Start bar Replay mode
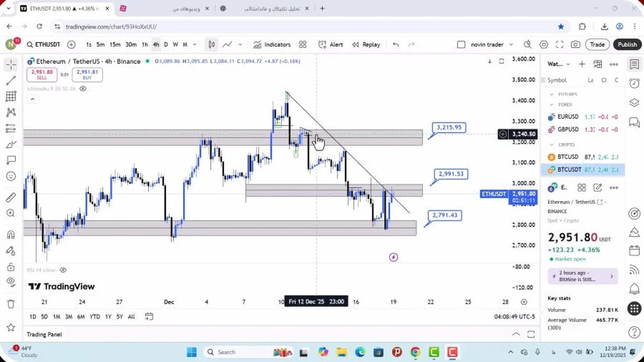The image size is (644, 362). point(366,45)
